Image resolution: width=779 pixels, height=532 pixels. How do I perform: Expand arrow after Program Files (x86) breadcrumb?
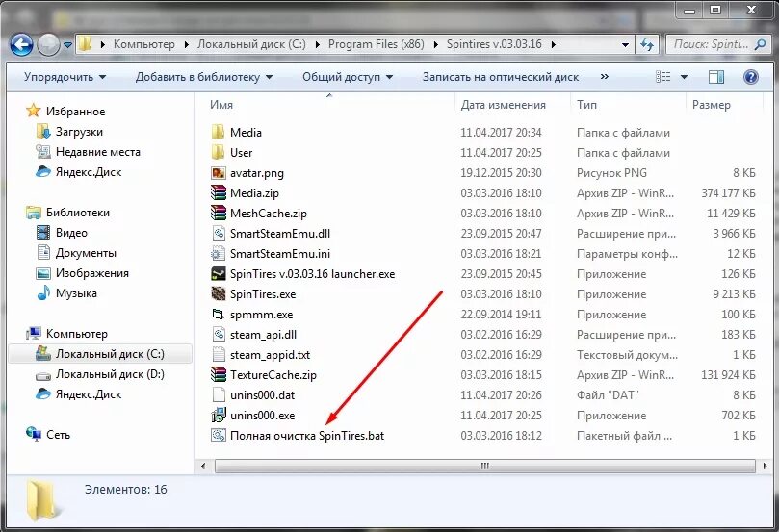point(435,45)
